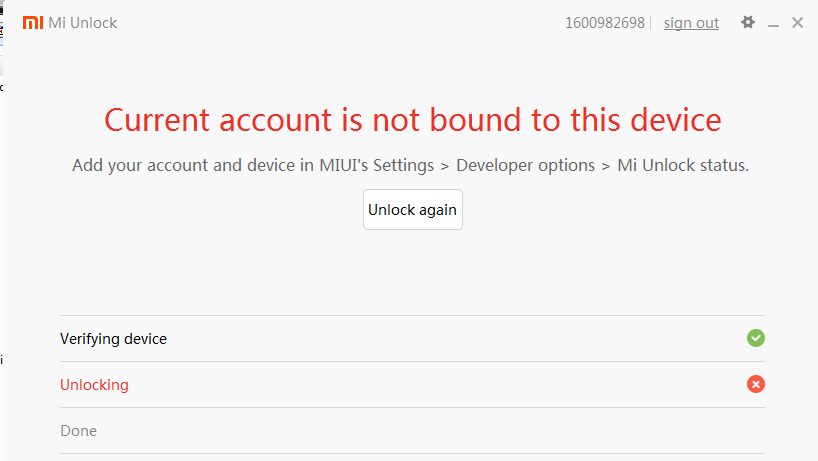Click 'Add your account and device' text
Viewport: 818px width, 461px height.
tap(183, 165)
